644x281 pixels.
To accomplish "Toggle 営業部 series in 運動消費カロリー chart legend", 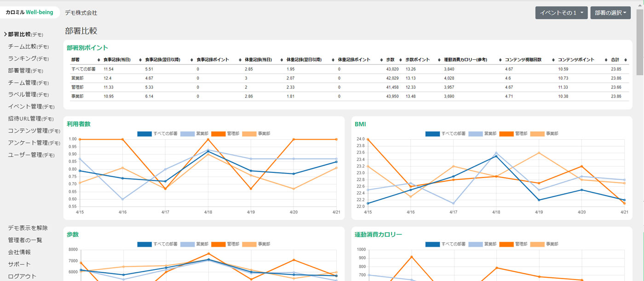I will point(482,244).
